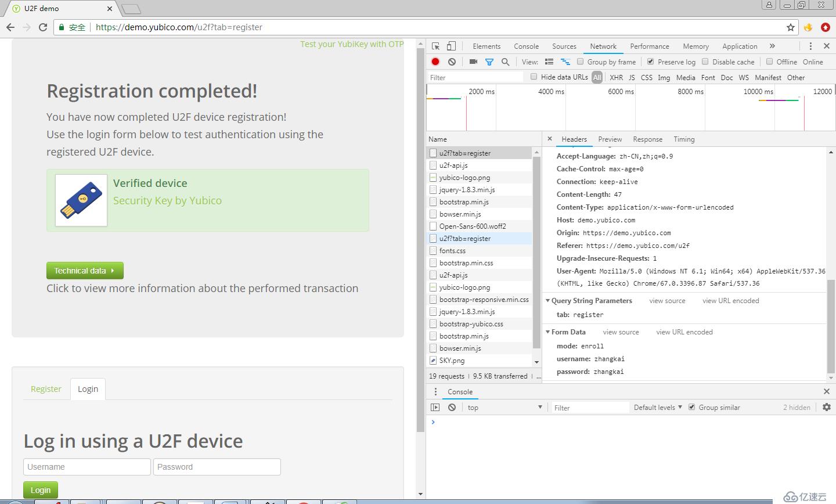Close the DevTools panel
Viewport: 836px width, 504px height.
827,46
